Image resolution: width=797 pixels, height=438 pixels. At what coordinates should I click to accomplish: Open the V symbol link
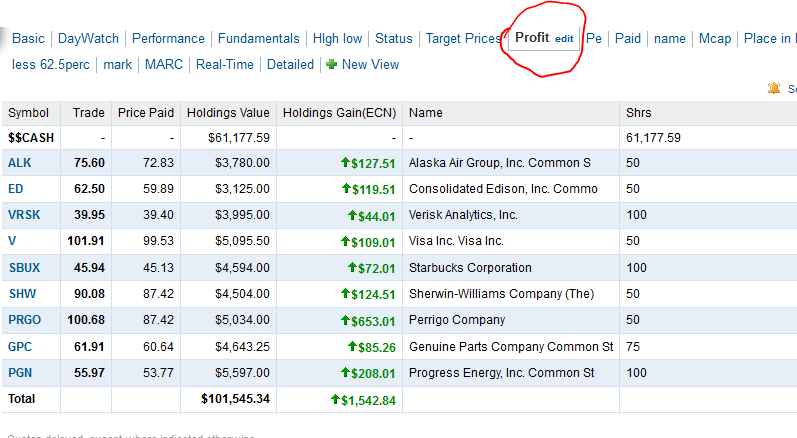click(x=12, y=241)
